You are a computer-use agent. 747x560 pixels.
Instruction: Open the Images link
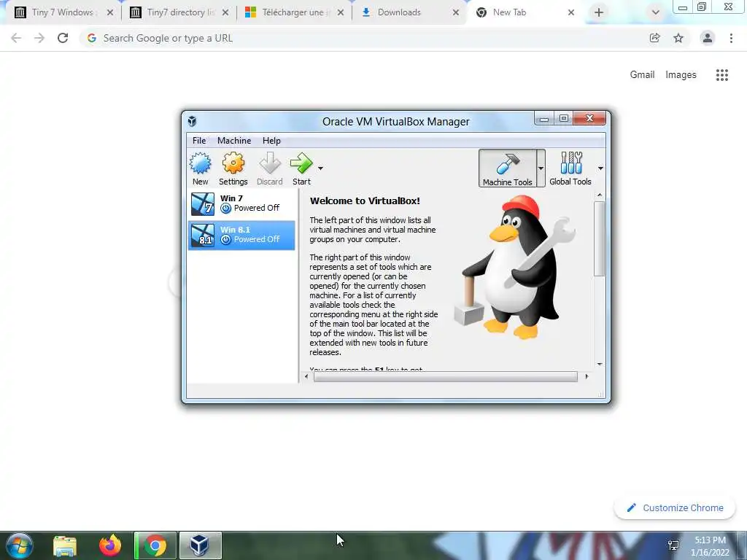point(681,75)
